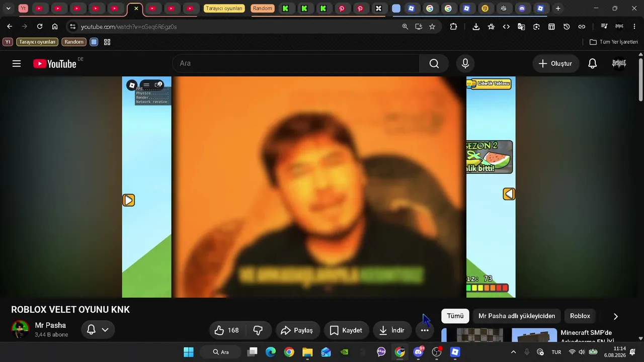Click the address bar URL
Viewport: 644px width, 362px height.
[129, 27]
